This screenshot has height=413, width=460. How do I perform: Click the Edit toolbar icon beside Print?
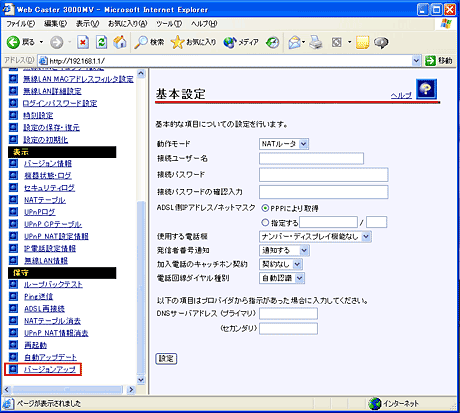click(337, 42)
